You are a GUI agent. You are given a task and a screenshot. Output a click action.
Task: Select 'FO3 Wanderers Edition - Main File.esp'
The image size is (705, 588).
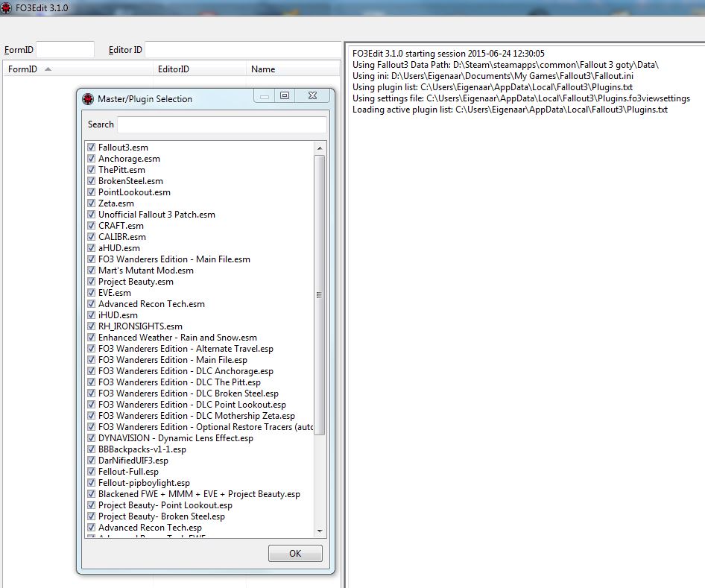(x=173, y=360)
